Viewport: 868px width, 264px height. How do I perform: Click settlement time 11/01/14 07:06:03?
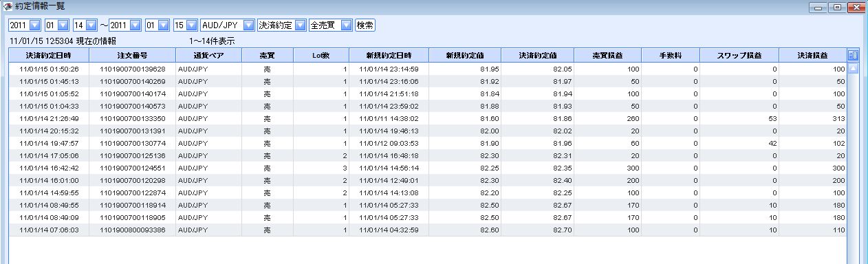(x=50, y=230)
